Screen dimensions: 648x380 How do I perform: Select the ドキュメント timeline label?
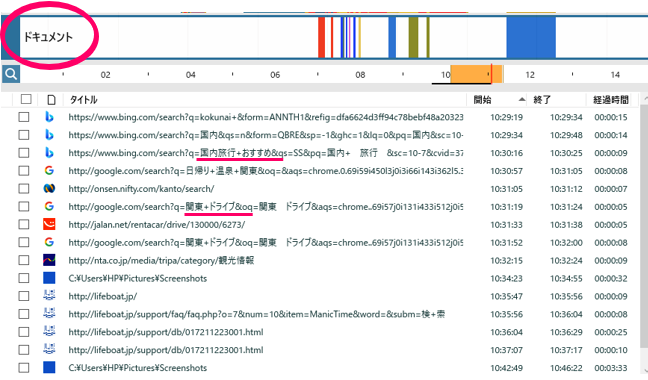coord(48,37)
